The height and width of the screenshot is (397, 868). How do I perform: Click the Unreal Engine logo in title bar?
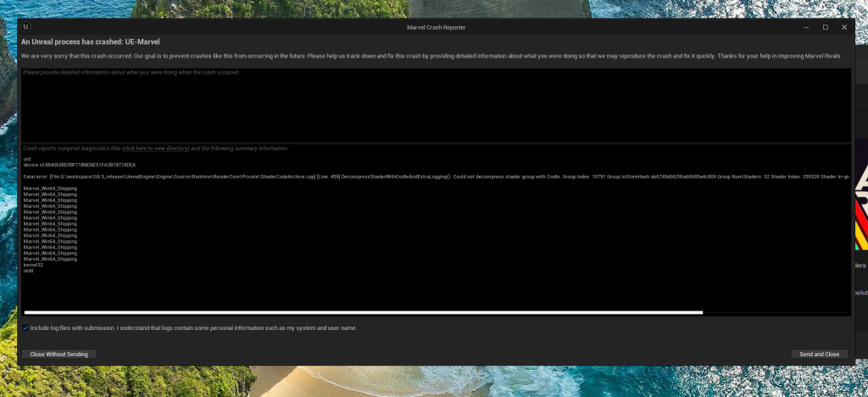26,27
